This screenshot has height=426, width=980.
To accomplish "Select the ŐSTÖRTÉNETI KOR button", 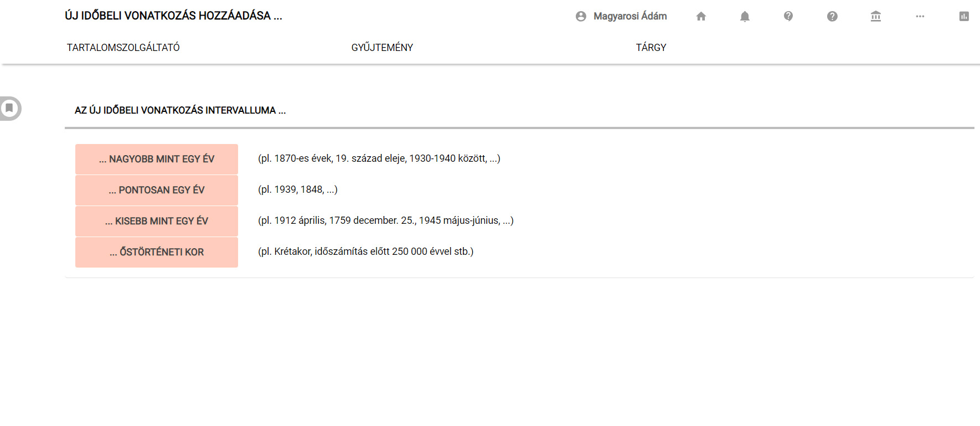I will (x=157, y=252).
